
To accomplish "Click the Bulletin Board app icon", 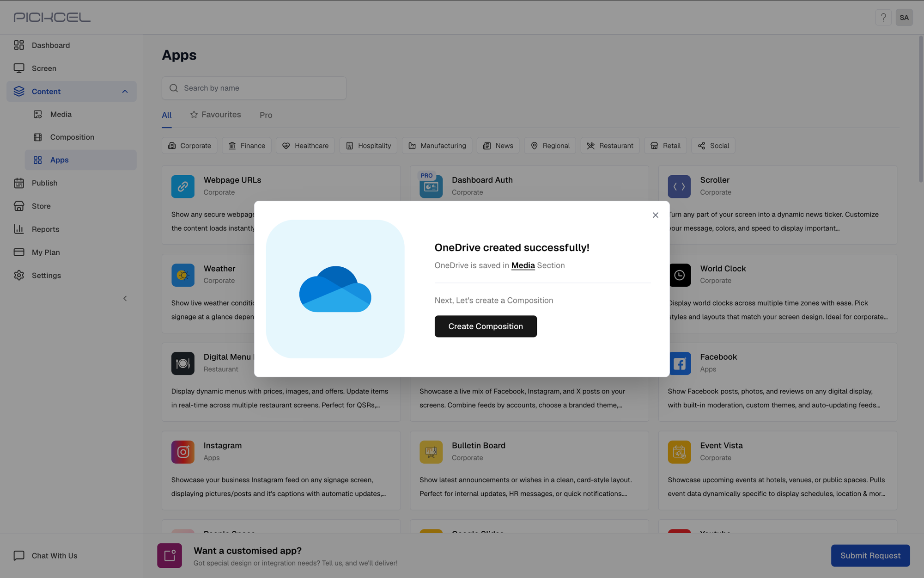I will [431, 452].
